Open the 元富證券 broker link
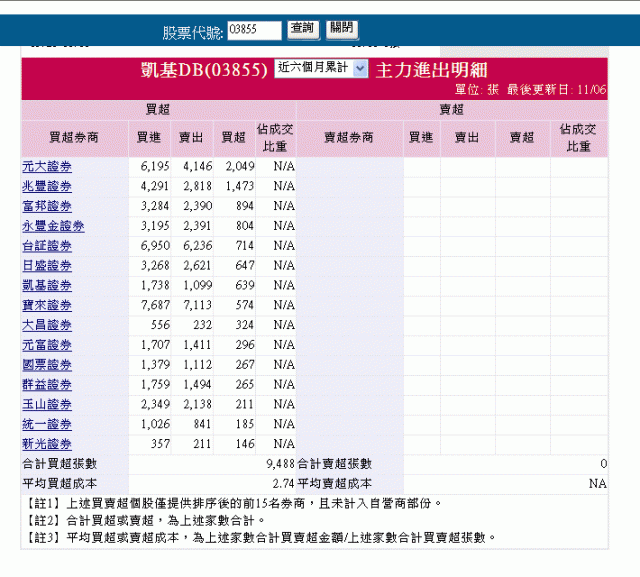The width and height of the screenshot is (640, 577). click(x=47, y=345)
